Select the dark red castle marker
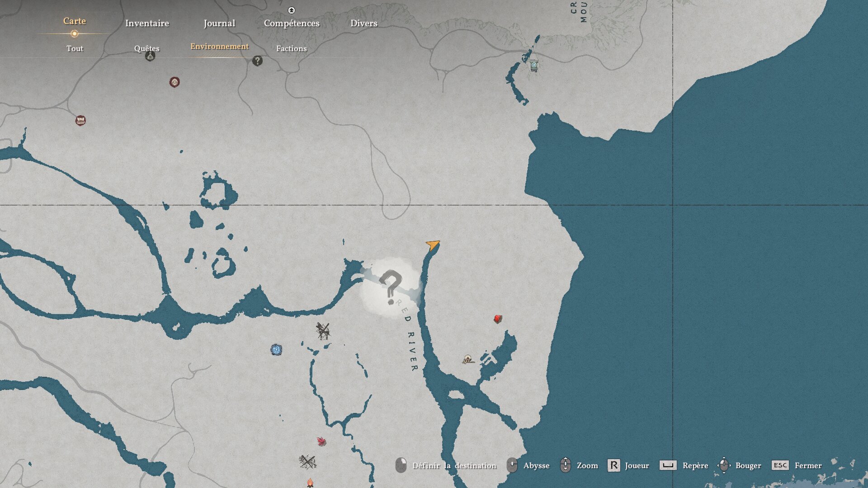This screenshot has width=868, height=488. click(x=80, y=120)
